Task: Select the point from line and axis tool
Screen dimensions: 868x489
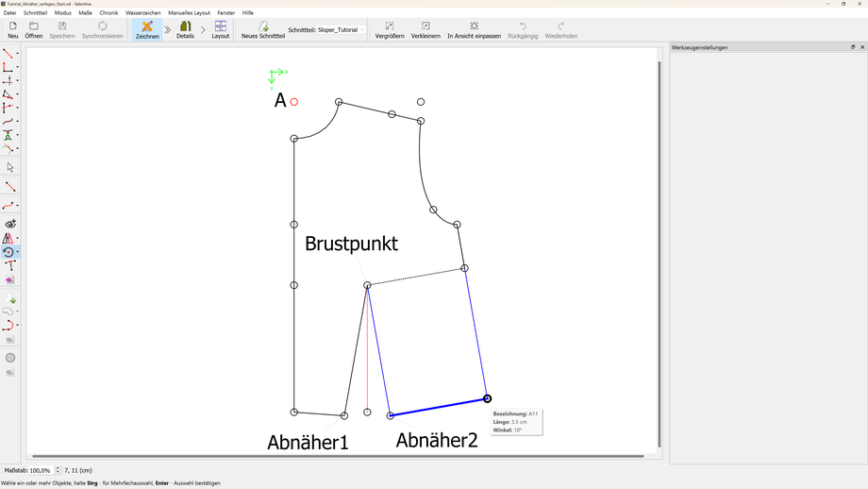Action: tap(8, 108)
